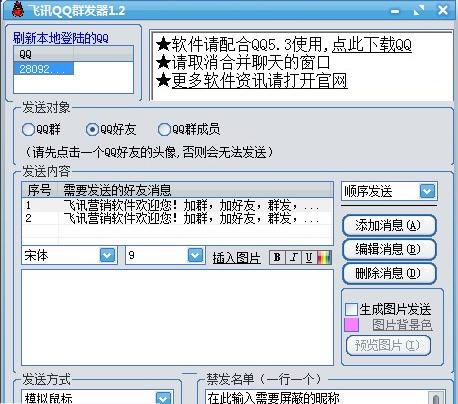Close the 飞讯QQ群发器 window
Screen dimensions: 458x404
tap(443, 10)
